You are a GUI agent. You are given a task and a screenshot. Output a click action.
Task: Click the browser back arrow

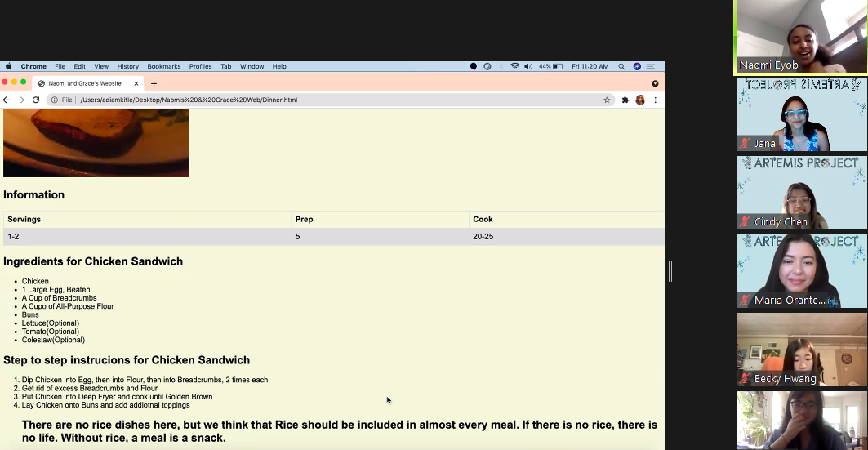click(x=7, y=100)
